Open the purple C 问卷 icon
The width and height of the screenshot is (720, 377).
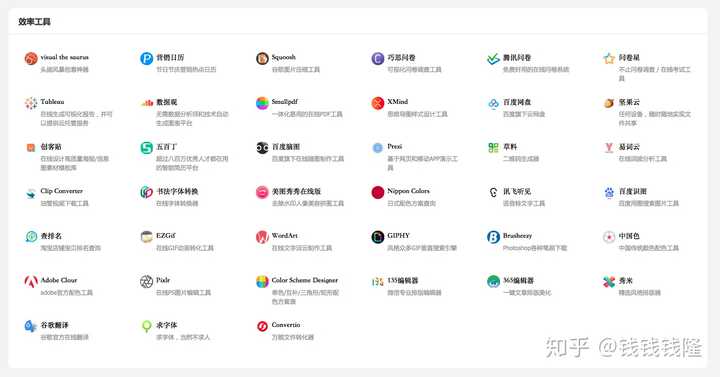tap(377, 58)
